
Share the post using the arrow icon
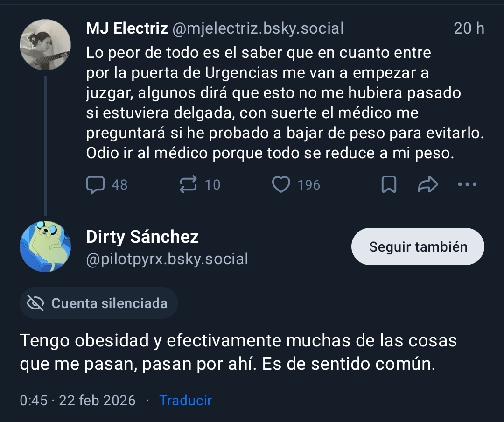click(x=427, y=185)
